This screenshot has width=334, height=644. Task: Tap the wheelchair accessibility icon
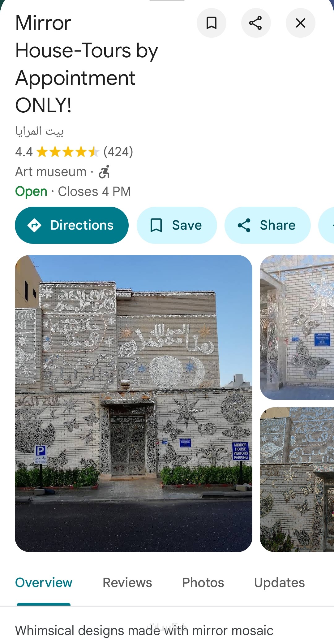(104, 172)
